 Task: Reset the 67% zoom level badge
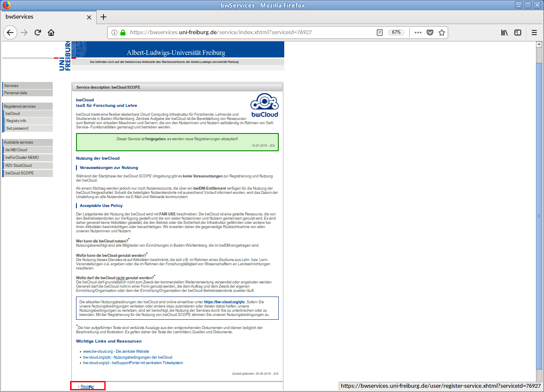pos(396,33)
